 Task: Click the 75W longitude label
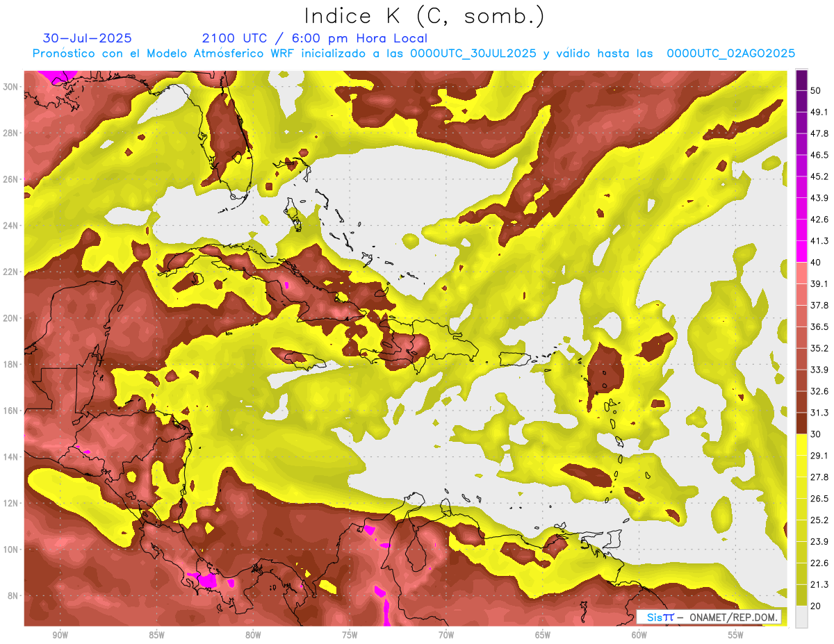[x=350, y=635]
